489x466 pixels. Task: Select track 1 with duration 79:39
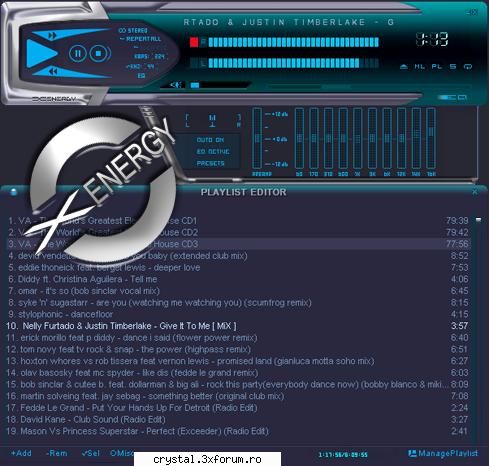(238, 221)
